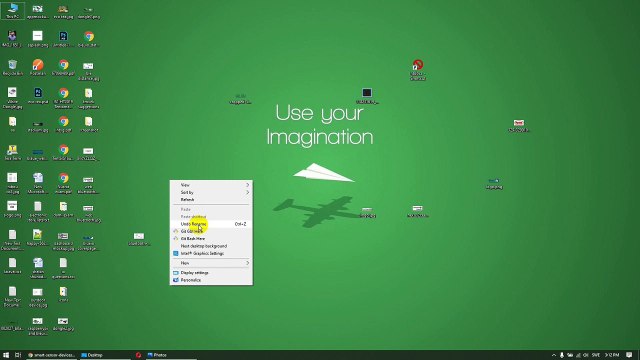Click the greyed Paste menu entry
This screenshot has width=640, height=360.
pyautogui.click(x=211, y=209)
